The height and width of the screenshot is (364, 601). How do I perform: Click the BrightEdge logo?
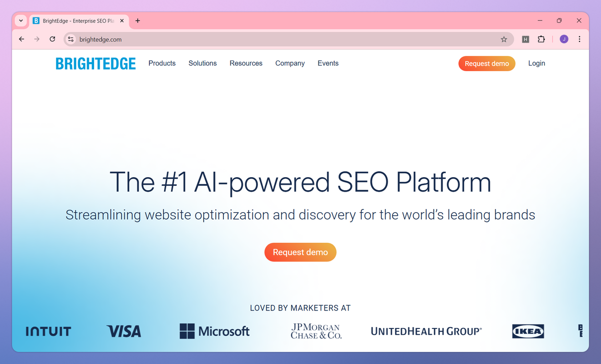(x=96, y=64)
